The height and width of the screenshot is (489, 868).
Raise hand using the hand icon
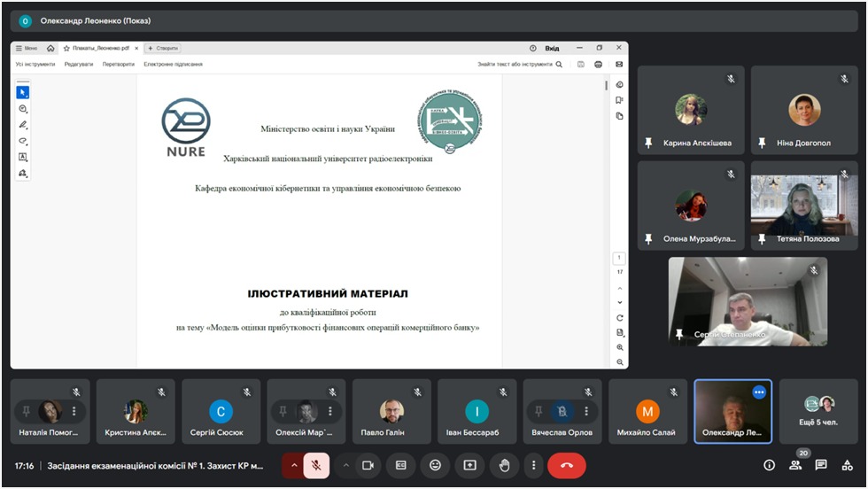point(505,465)
